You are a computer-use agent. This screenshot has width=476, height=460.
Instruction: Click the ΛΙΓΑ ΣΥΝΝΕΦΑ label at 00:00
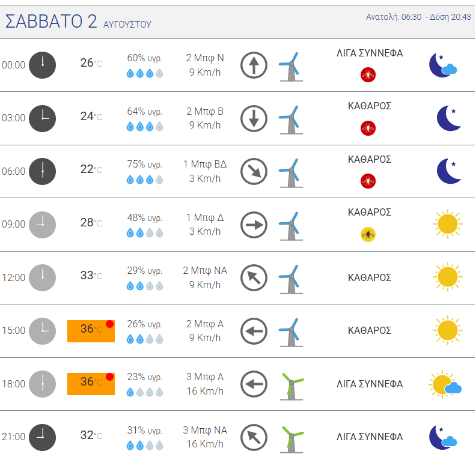[x=370, y=53]
